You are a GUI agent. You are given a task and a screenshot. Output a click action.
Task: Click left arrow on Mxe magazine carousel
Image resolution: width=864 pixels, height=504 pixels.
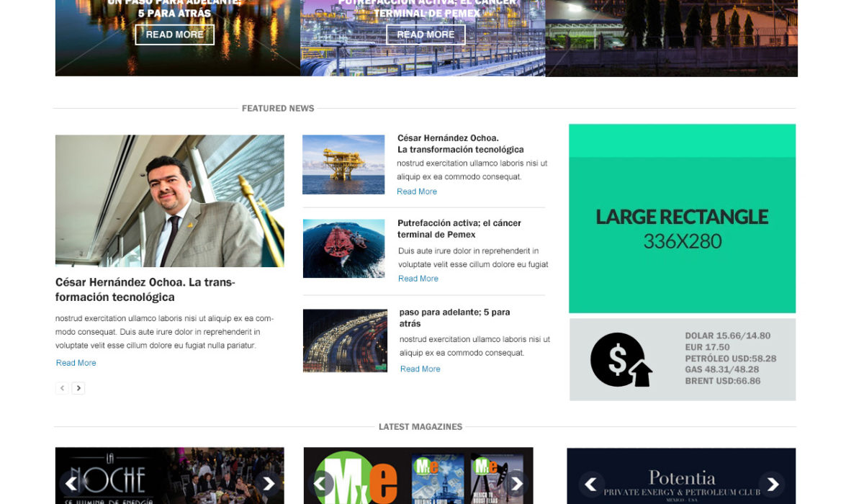tap(320, 484)
